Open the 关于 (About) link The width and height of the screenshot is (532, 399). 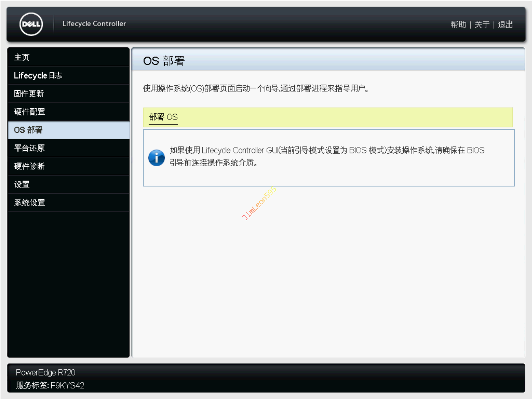tap(482, 25)
